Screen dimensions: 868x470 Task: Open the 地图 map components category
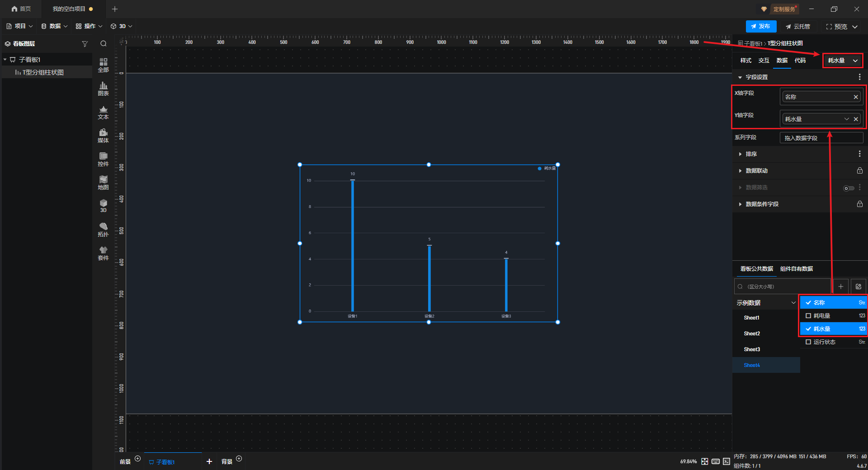pyautogui.click(x=103, y=183)
